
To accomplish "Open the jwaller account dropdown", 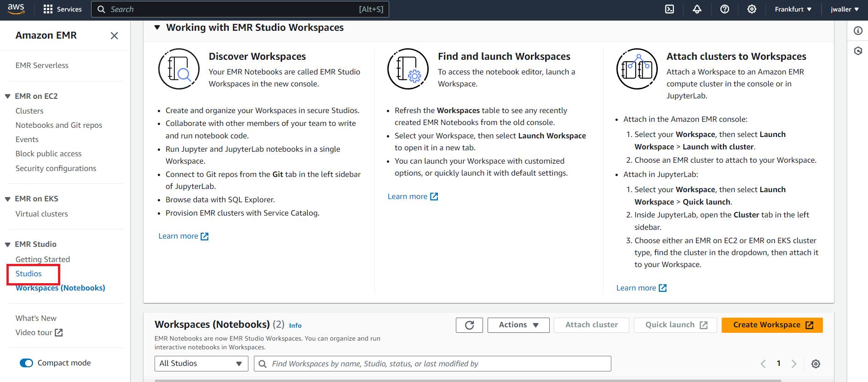I will 845,9.
